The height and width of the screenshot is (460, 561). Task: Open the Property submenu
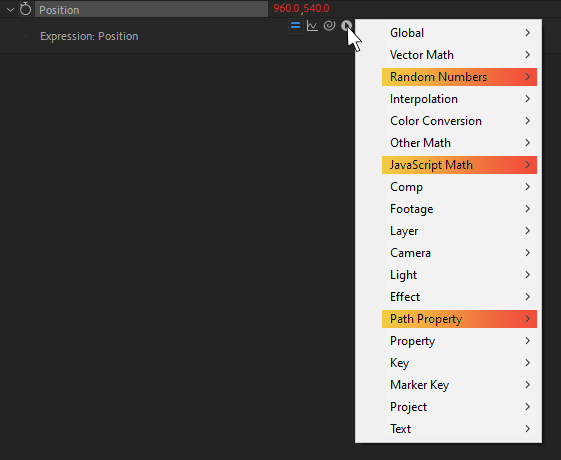pyautogui.click(x=459, y=341)
